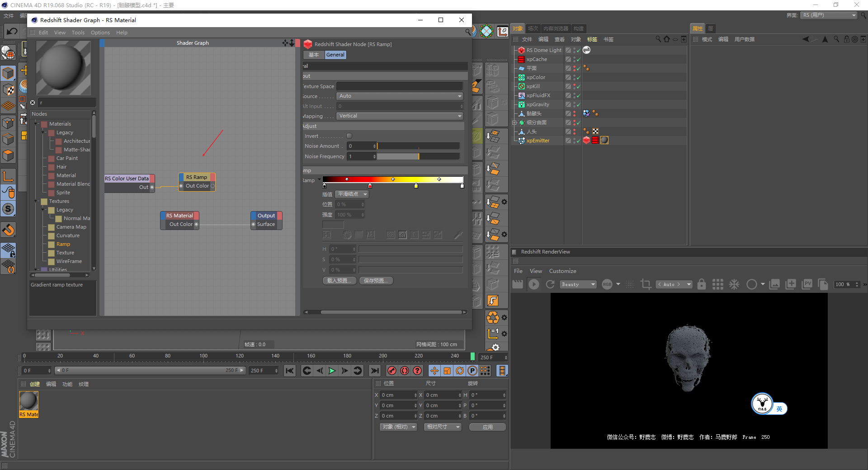Open the Beauty AOV dropdown in RenderView
Image resolution: width=868 pixels, height=470 pixels.
[578, 284]
